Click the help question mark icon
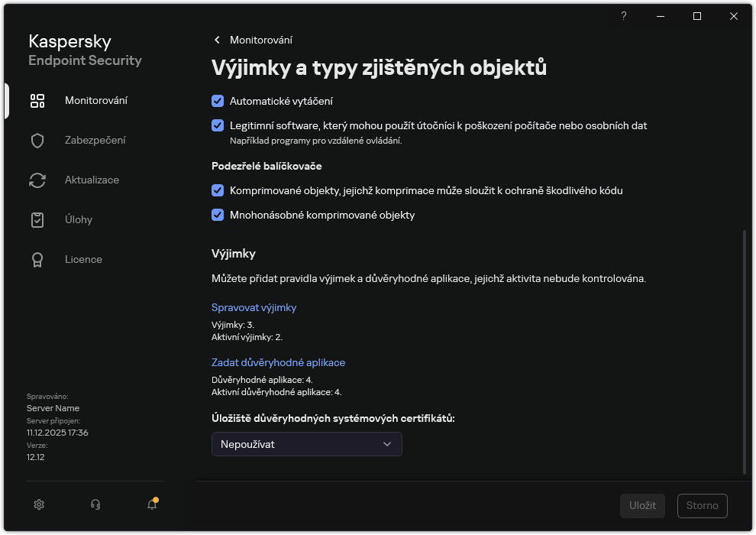Image resolution: width=756 pixels, height=535 pixels. 623,16
